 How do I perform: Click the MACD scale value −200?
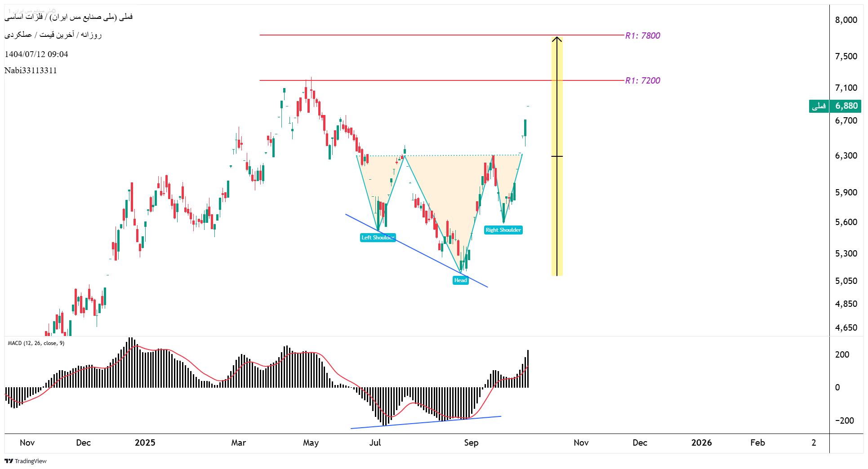coord(844,420)
